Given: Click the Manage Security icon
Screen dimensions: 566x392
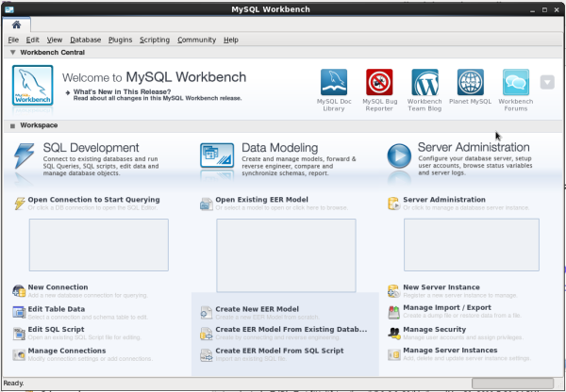Looking at the screenshot, I should 394,333.
